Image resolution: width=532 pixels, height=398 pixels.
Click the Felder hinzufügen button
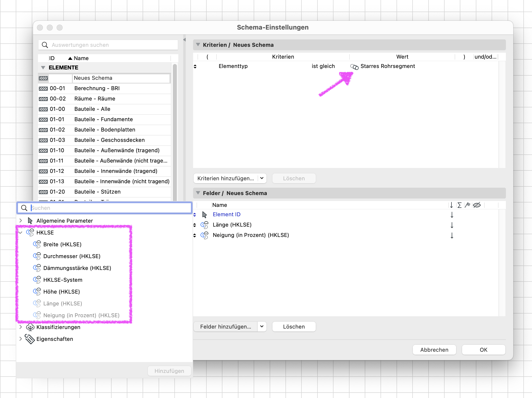pyautogui.click(x=226, y=327)
